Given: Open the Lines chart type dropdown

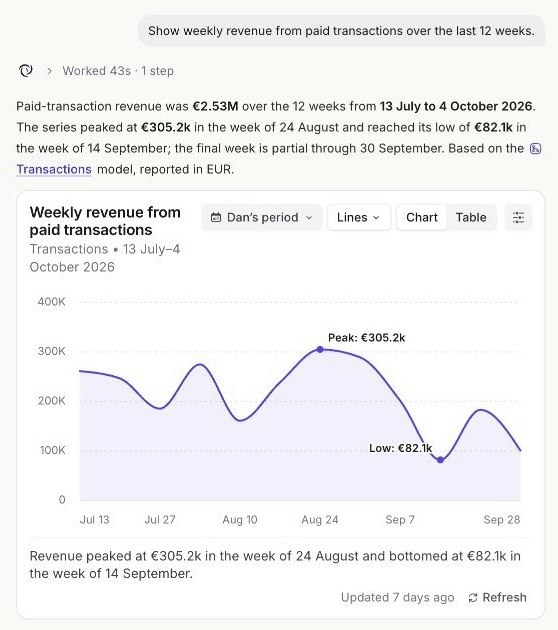Looking at the screenshot, I should coord(358,217).
